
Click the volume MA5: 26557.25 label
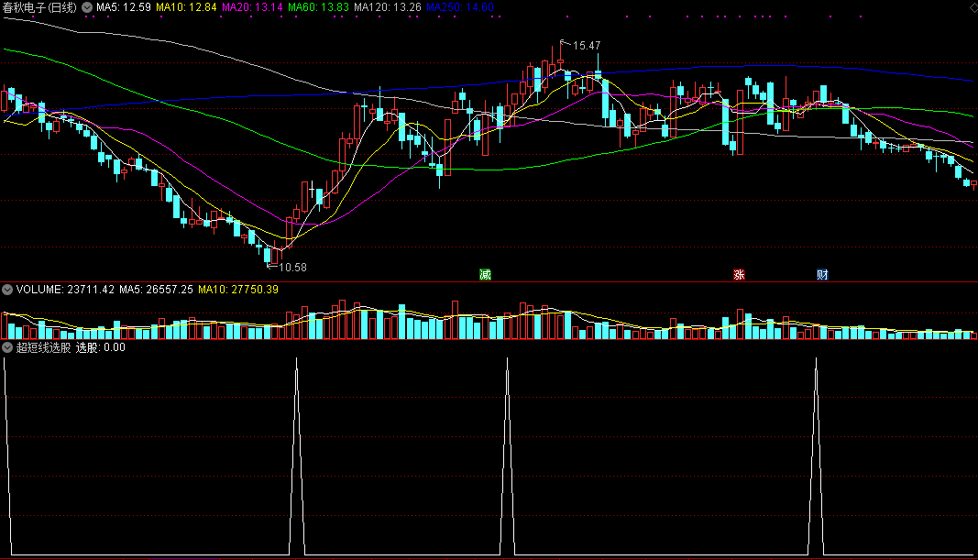click(156, 290)
